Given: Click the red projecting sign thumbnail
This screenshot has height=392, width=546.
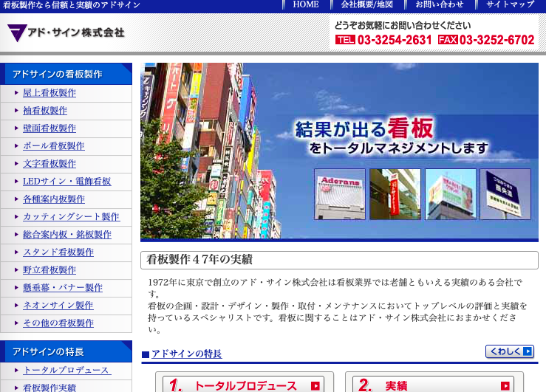Looking at the screenshot, I should pyautogui.click(x=395, y=194).
